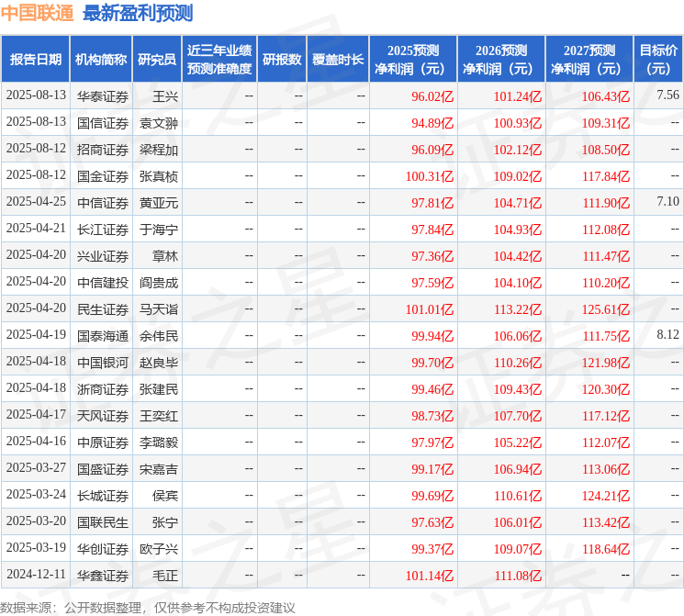Open 中信证券 institution cell
Screen dimensions: 684x616
(x=103, y=203)
